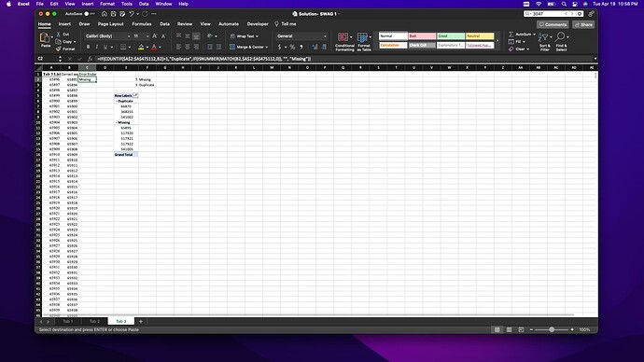Image resolution: width=644 pixels, height=362 pixels.
Task: Apply underline formatting
Action: pos(105,48)
